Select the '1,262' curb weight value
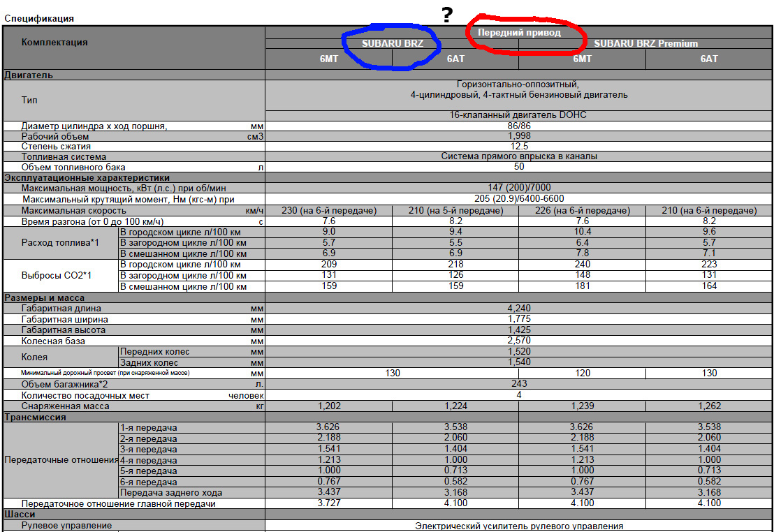This screenshot has height=532, width=774. (709, 406)
